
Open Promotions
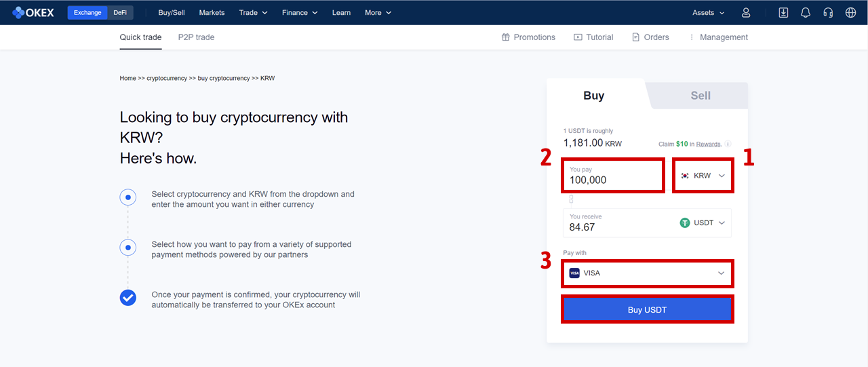coord(528,37)
